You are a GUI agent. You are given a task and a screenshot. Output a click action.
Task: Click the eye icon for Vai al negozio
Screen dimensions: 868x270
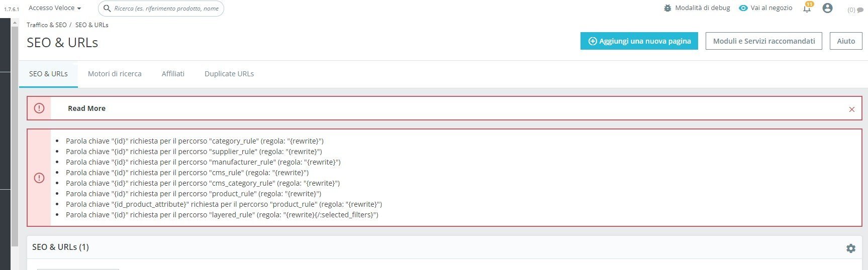(743, 8)
